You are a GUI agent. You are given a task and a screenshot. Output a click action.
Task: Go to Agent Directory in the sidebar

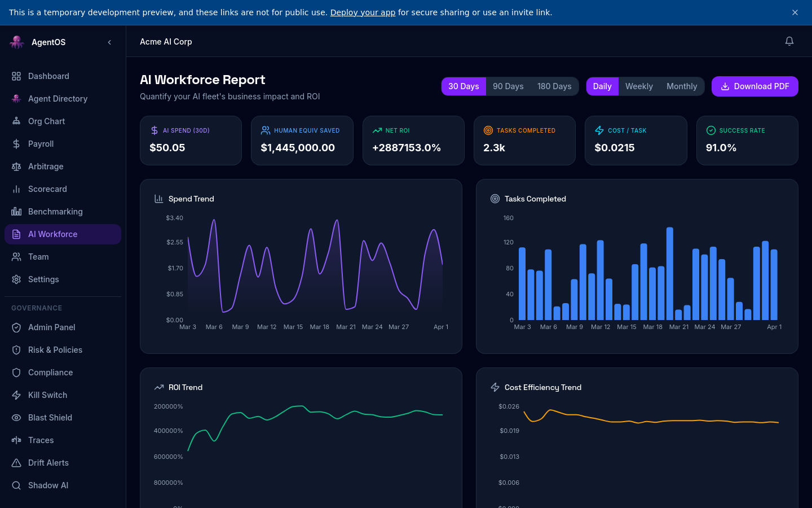tap(58, 99)
